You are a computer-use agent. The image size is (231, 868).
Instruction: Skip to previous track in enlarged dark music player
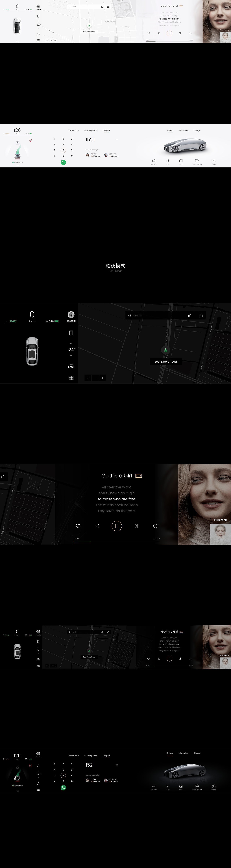97,526
